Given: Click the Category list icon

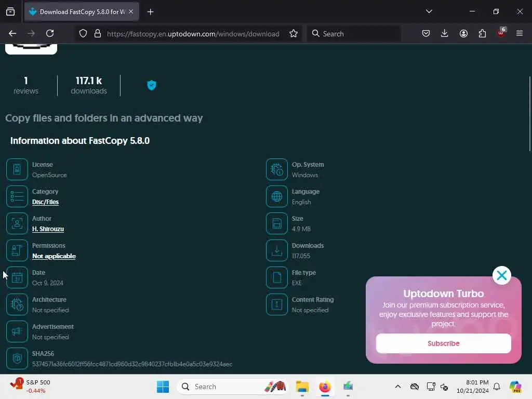Looking at the screenshot, I should (17, 196).
